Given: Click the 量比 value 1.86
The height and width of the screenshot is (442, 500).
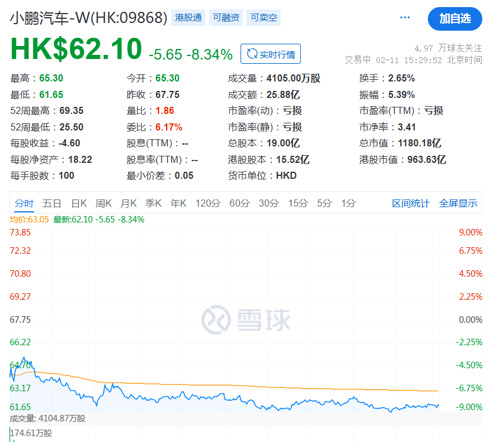Looking at the screenshot, I should click(x=165, y=111).
